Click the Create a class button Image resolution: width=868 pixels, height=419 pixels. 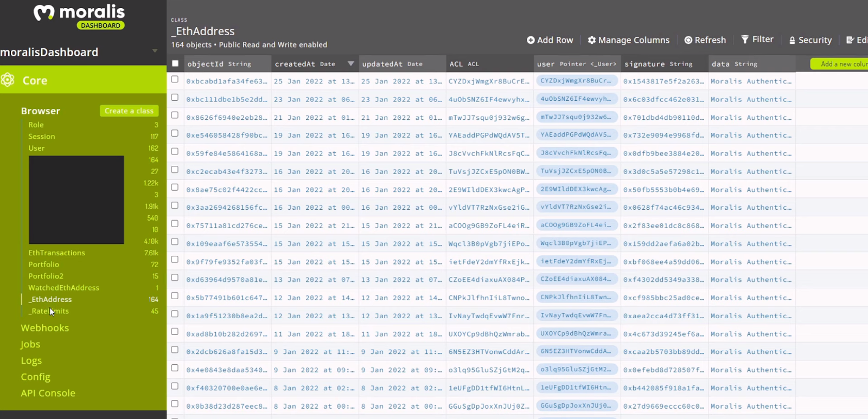point(129,111)
